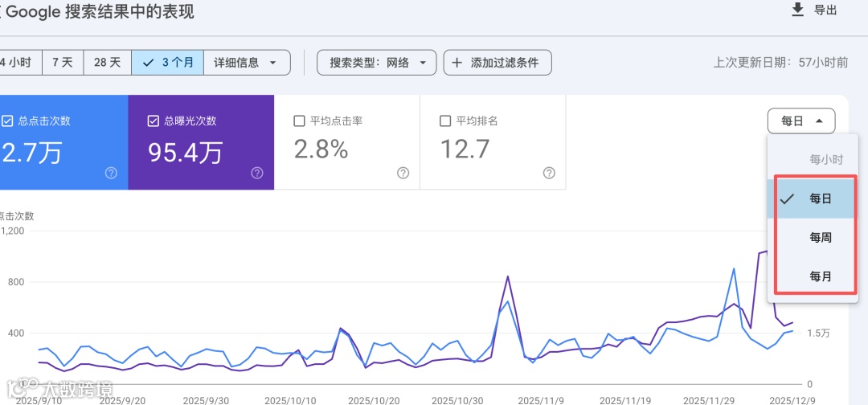Click the 95.4万 impressions value
The image size is (868, 405).
click(x=185, y=152)
